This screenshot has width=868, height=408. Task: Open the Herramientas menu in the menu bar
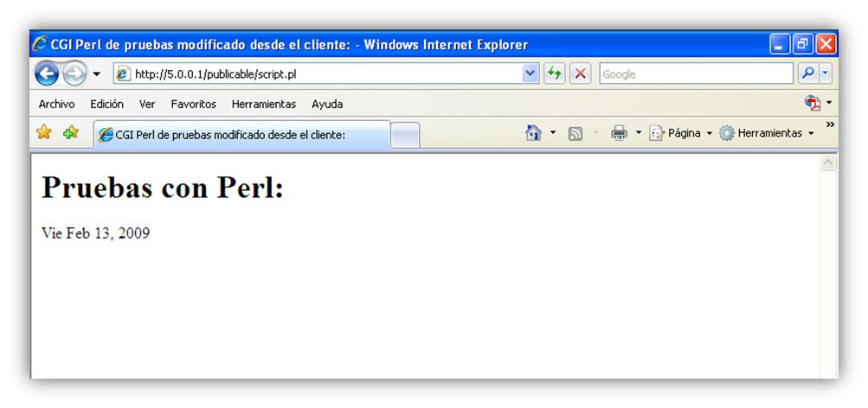pyautogui.click(x=263, y=104)
